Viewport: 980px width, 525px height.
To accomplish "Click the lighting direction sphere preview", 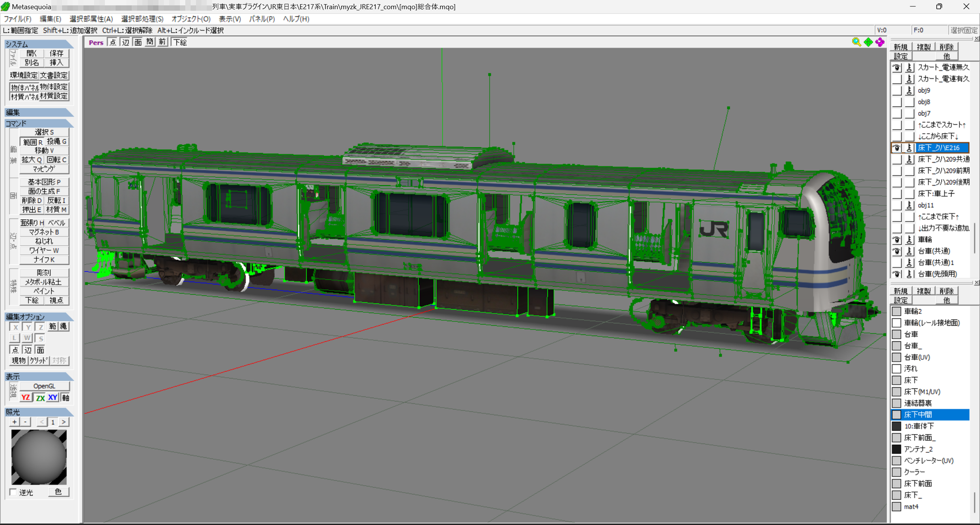I will pos(39,457).
